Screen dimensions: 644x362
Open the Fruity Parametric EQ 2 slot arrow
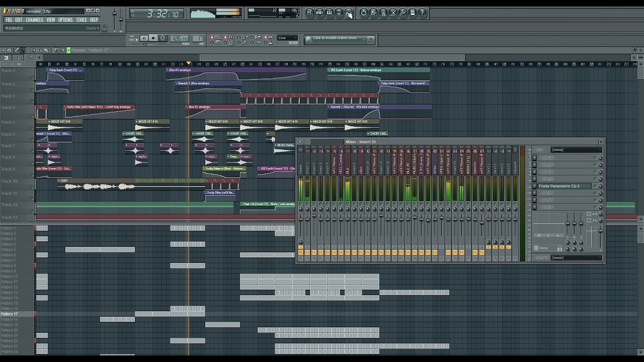pos(535,186)
